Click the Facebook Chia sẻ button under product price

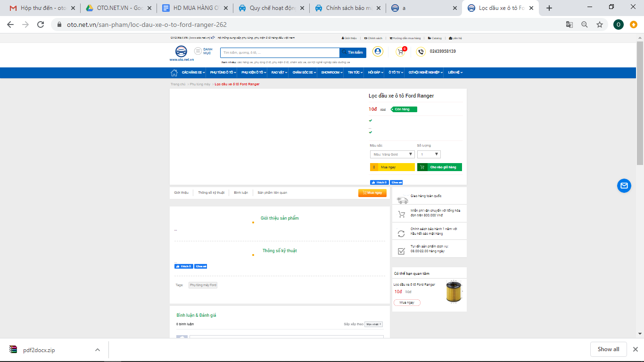tap(396, 182)
